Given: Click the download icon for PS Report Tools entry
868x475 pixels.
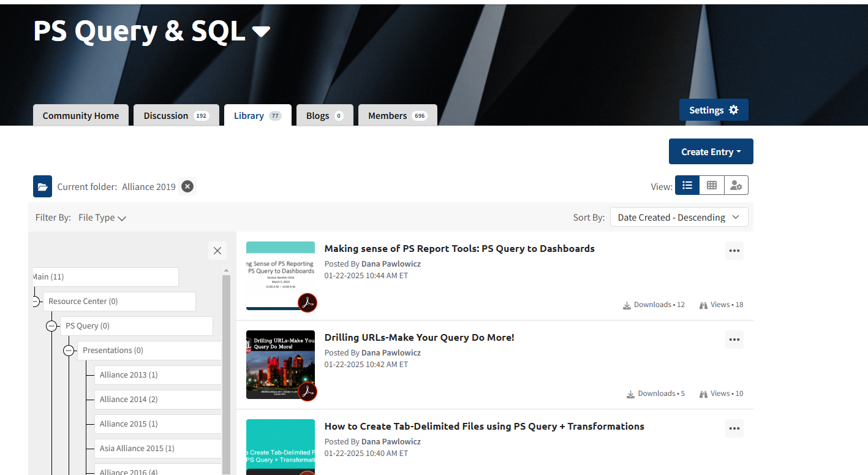Looking at the screenshot, I should [627, 305].
